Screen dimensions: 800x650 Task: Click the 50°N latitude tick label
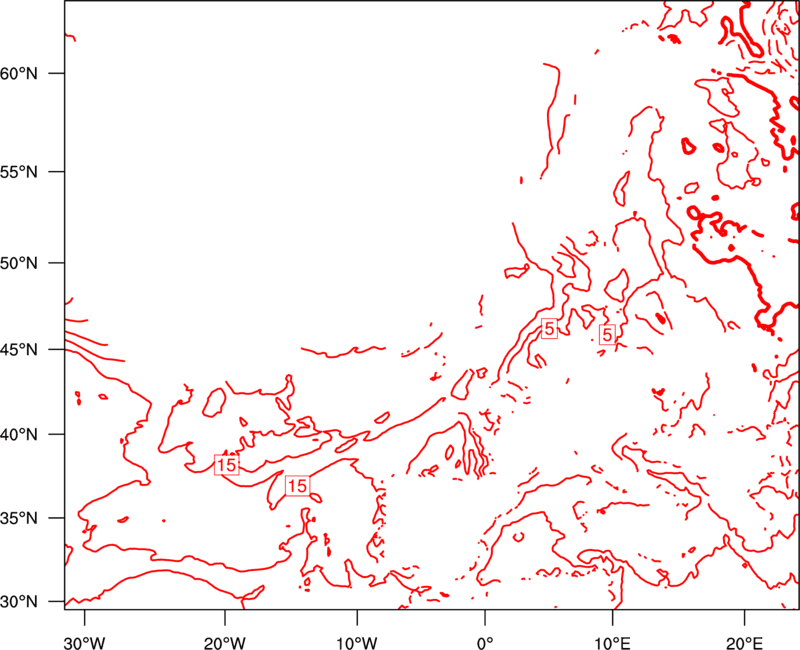coord(19,263)
